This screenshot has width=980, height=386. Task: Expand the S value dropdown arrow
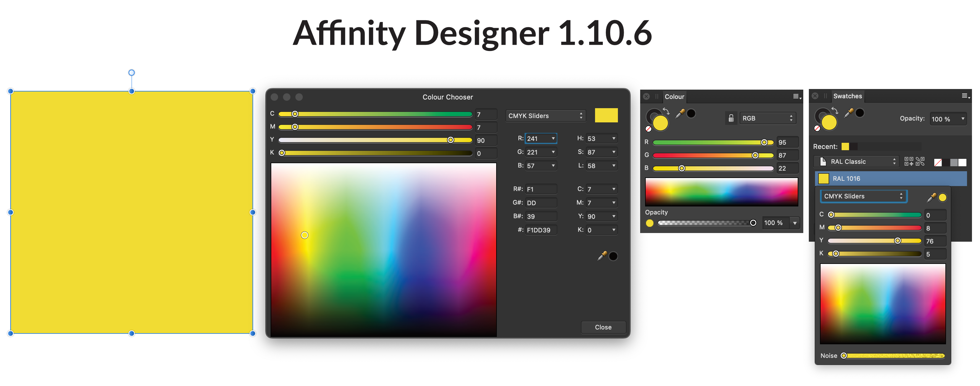click(614, 152)
